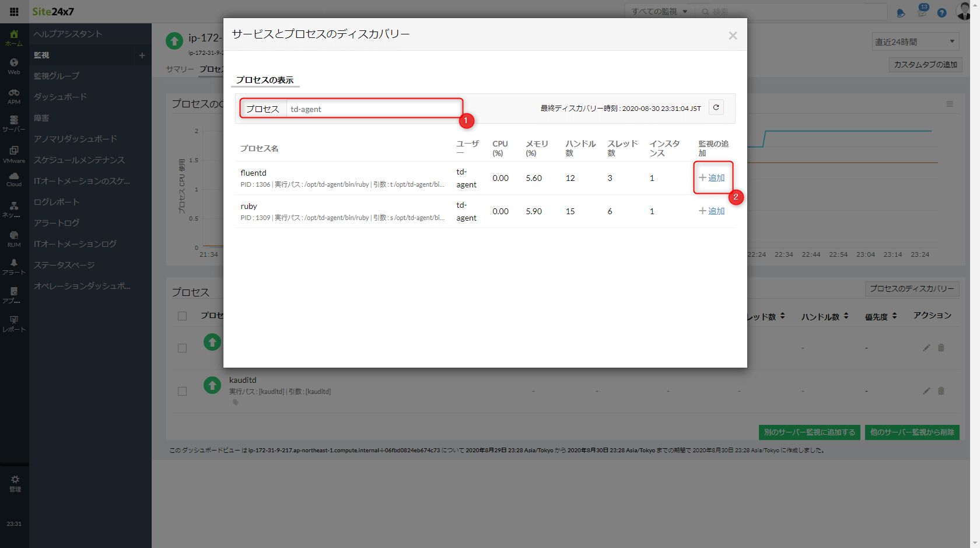Click the Site24x7 logo
The height and width of the screenshot is (548, 980).
(x=53, y=12)
